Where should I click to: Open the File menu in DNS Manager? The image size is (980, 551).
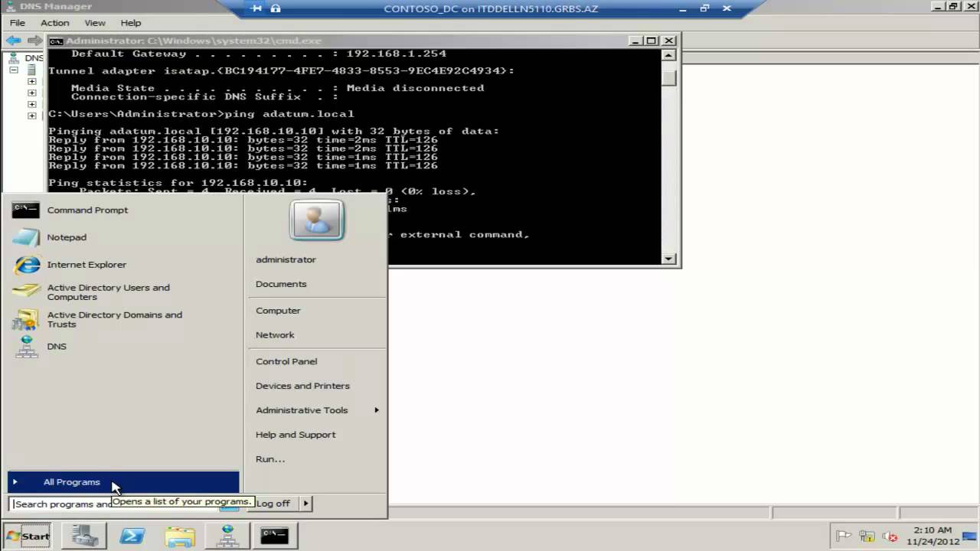pyautogui.click(x=18, y=23)
